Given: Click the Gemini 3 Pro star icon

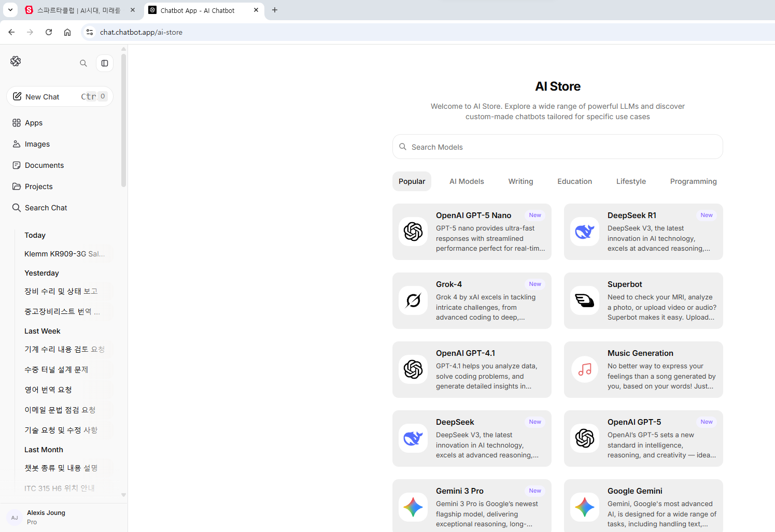Looking at the screenshot, I should click(413, 507).
